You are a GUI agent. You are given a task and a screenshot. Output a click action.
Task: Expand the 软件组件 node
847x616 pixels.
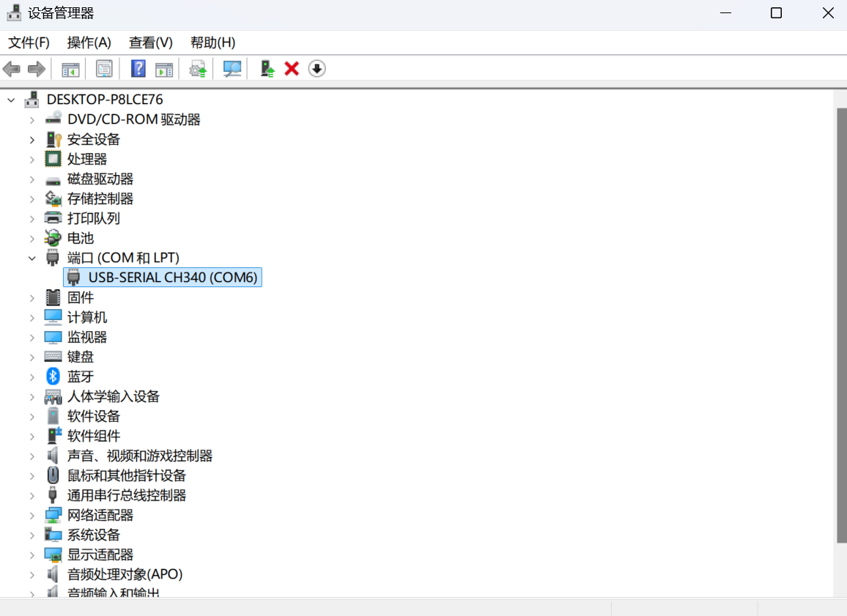point(32,437)
